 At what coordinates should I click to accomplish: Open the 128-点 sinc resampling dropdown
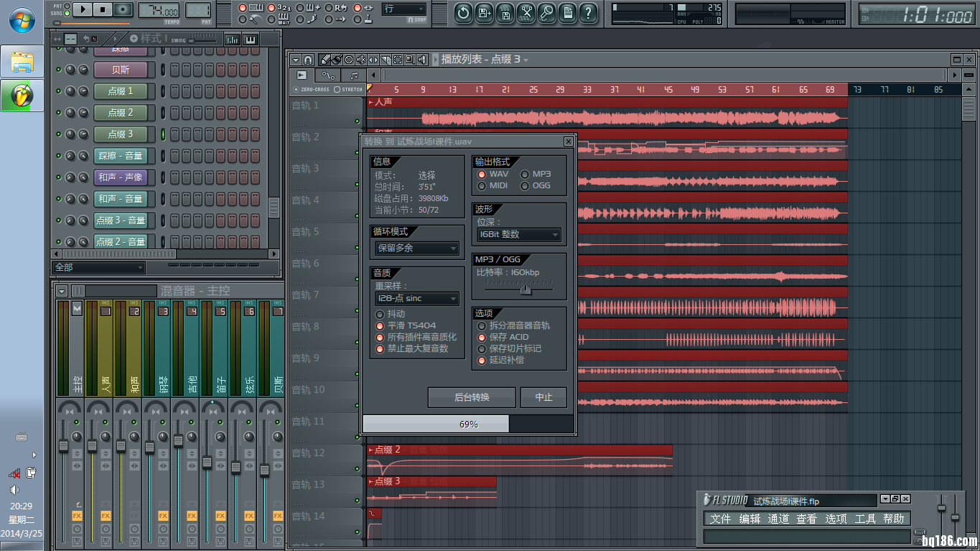(417, 298)
